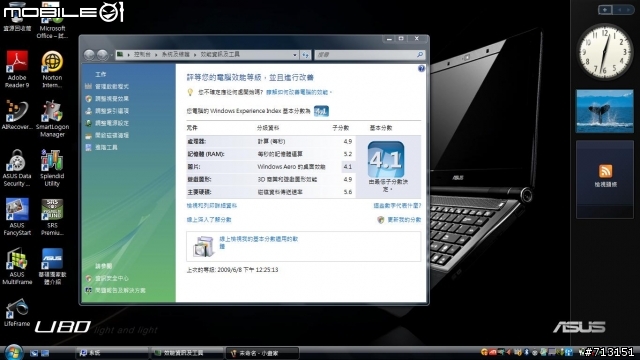Launch Splendid Utility desktop shortcut
This screenshot has height=360, width=640.
[52, 168]
